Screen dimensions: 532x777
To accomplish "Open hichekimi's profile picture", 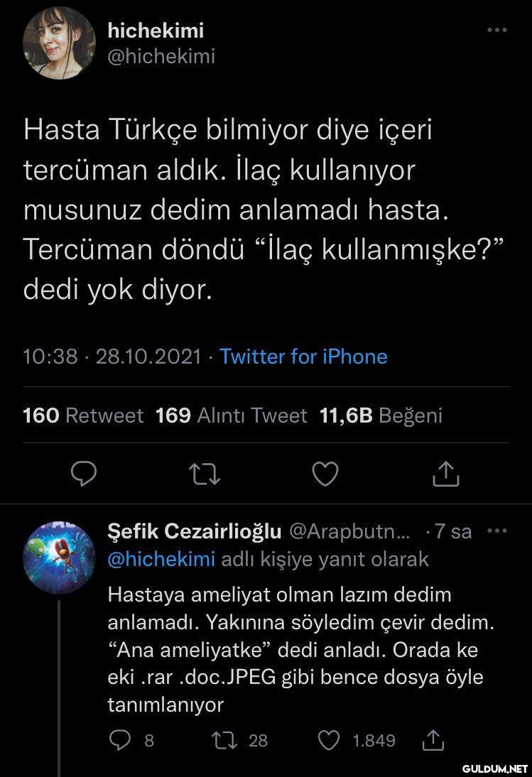I will (x=59, y=43).
